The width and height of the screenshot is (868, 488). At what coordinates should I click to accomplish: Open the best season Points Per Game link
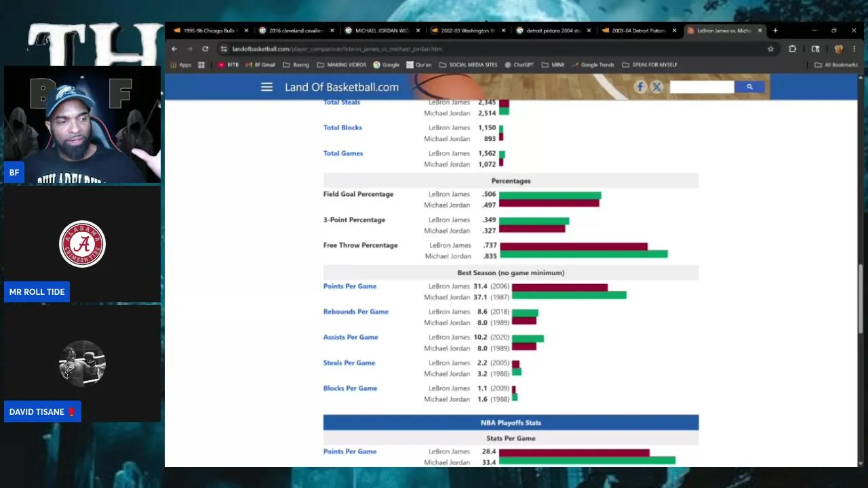[x=350, y=286]
